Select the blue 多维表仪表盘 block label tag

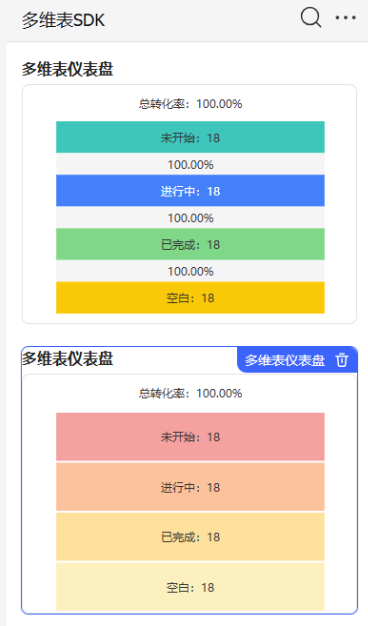coord(285,360)
